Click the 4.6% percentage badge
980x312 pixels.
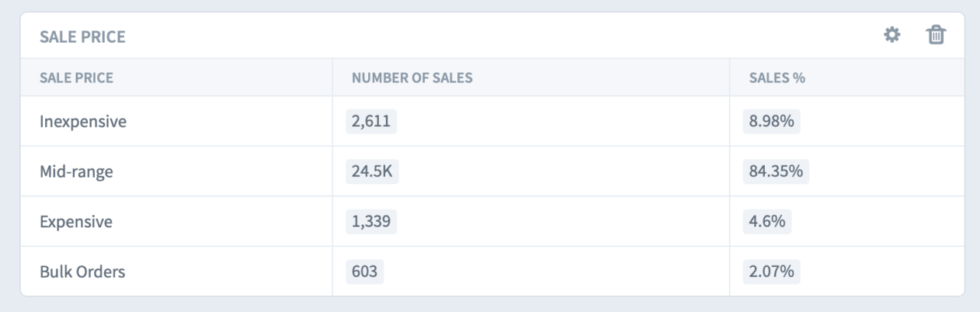pos(767,222)
